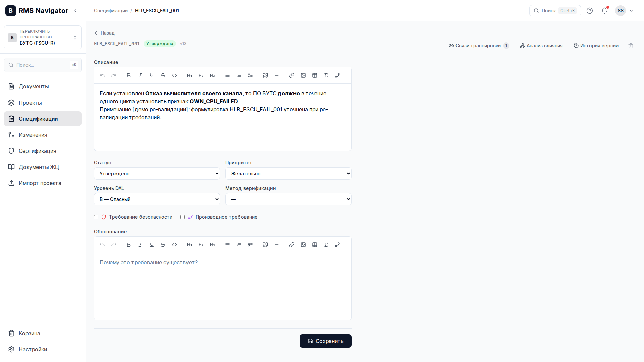Open SS user account menu
The height and width of the screenshot is (362, 644).
pyautogui.click(x=624, y=11)
